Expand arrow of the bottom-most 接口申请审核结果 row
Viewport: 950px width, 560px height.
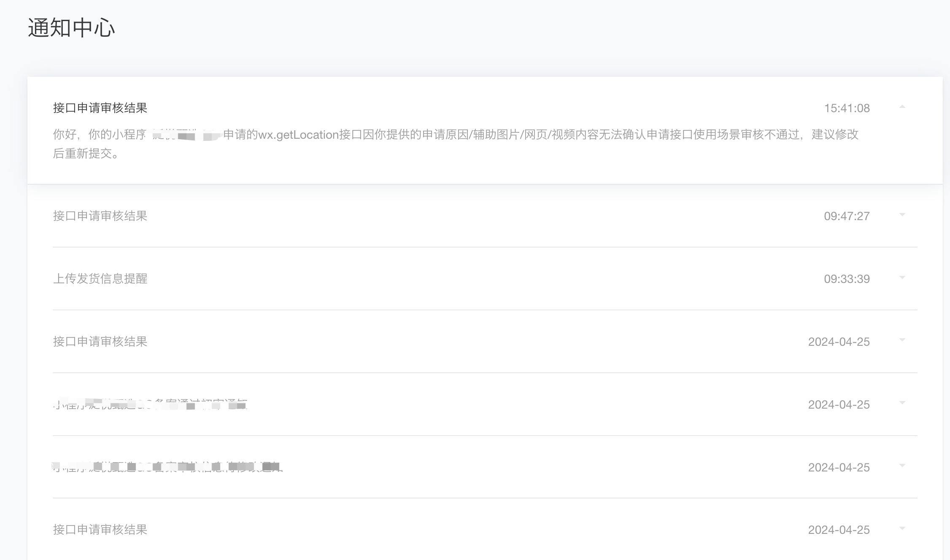point(902,529)
